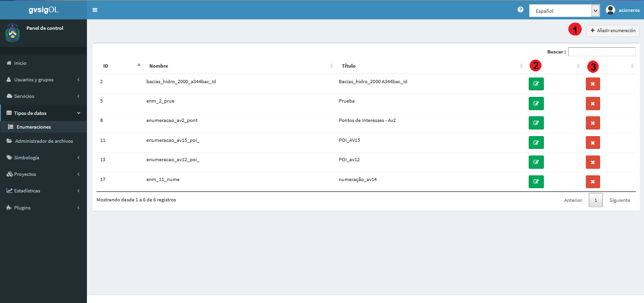Edit the bacias_hidro_2000_a344bac_id enumeration
Screen dimensions: 644x303
tap(536, 84)
